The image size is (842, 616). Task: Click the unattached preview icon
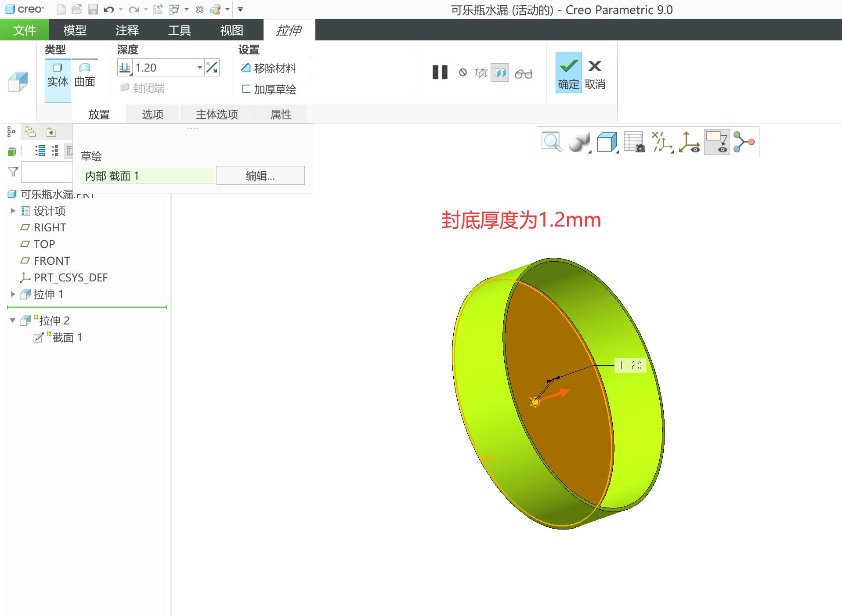[x=481, y=72]
